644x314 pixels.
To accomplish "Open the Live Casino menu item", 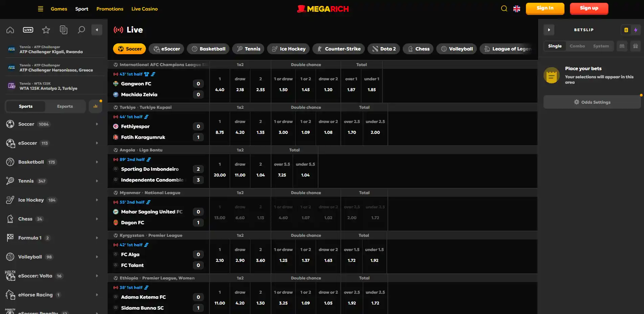I will click(145, 9).
